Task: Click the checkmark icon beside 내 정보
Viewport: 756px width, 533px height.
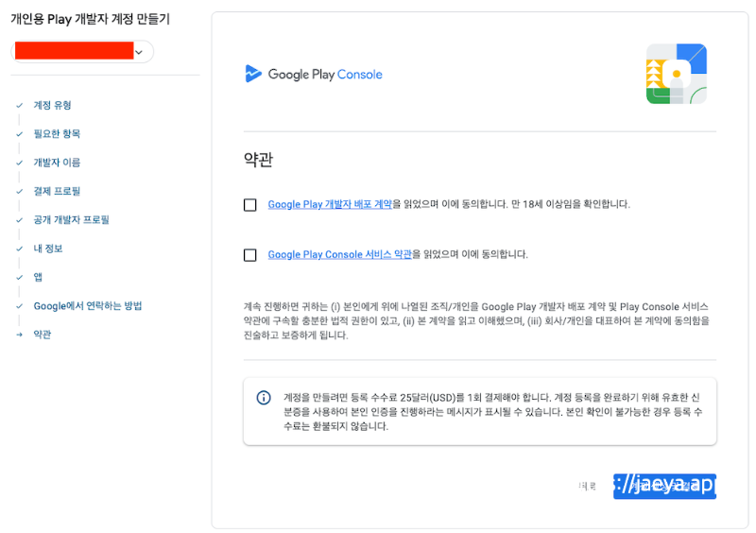Action: point(19,249)
